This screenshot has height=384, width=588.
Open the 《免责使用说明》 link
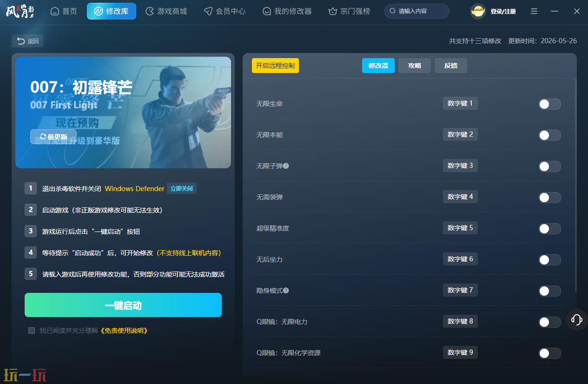[x=124, y=331]
